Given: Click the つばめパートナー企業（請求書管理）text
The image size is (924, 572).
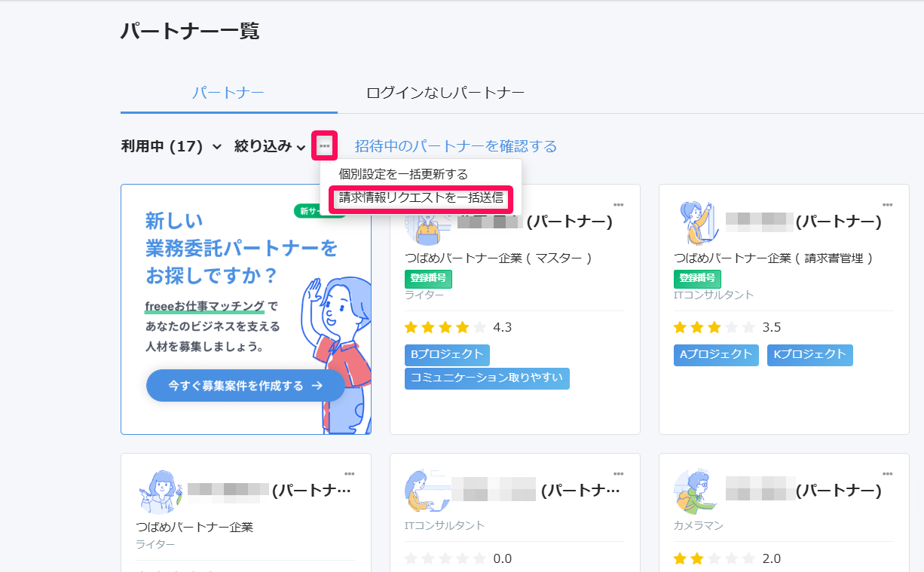Looking at the screenshot, I should pos(774,258).
